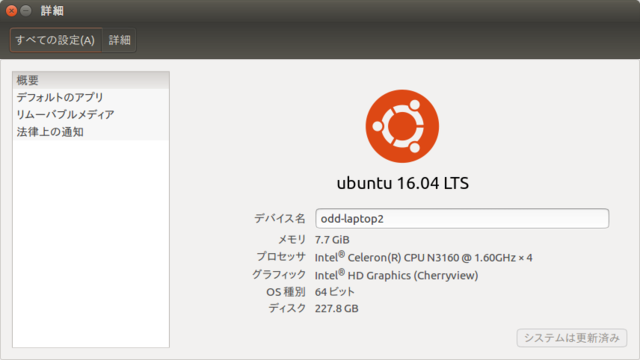Click the 227.8 GB disk value
Image resolution: width=640 pixels, height=360 pixels.
(x=336, y=309)
